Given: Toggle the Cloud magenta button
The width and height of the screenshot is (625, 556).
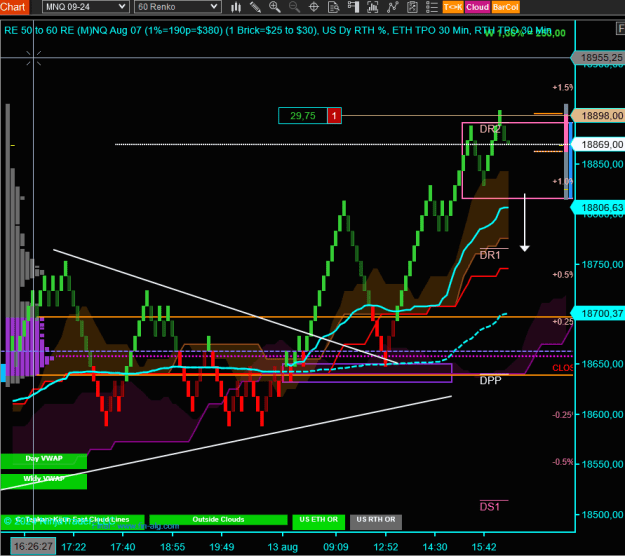Looking at the screenshot, I should point(477,7).
